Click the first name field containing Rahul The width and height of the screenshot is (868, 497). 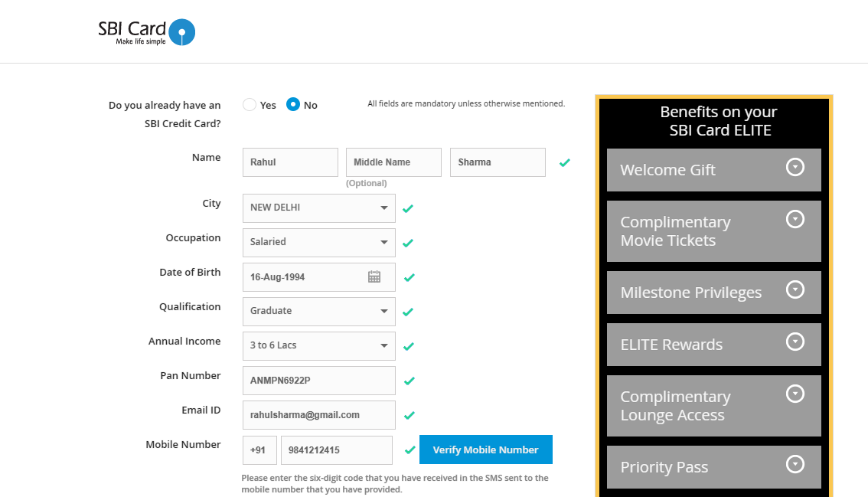click(x=290, y=162)
